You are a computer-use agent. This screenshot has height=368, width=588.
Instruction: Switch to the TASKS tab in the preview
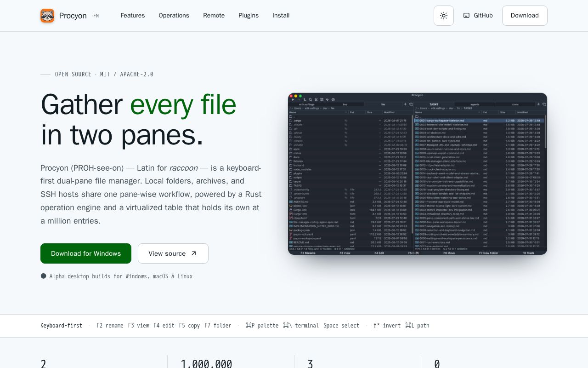[434, 104]
